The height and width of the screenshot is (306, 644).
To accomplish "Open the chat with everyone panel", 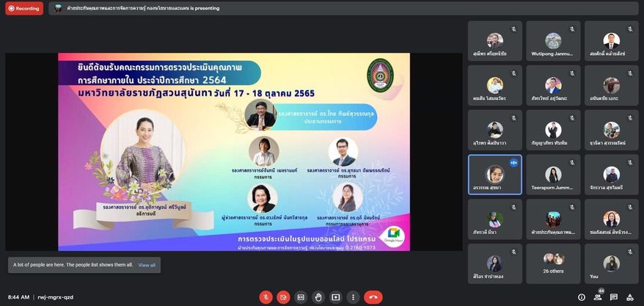I will (x=615, y=297).
